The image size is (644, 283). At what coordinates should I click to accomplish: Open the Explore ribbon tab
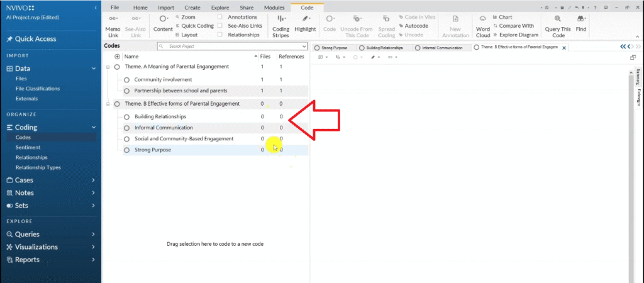coord(219,7)
